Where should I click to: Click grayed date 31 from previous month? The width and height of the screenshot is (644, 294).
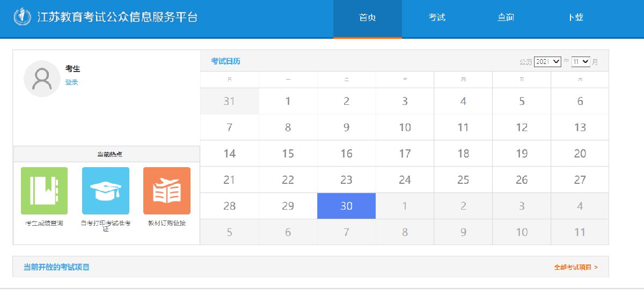coord(229,101)
